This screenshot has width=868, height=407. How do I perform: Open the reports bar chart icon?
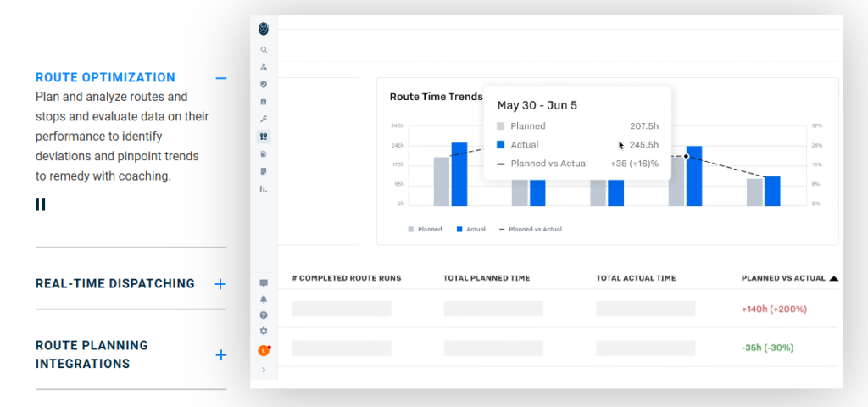(x=264, y=189)
